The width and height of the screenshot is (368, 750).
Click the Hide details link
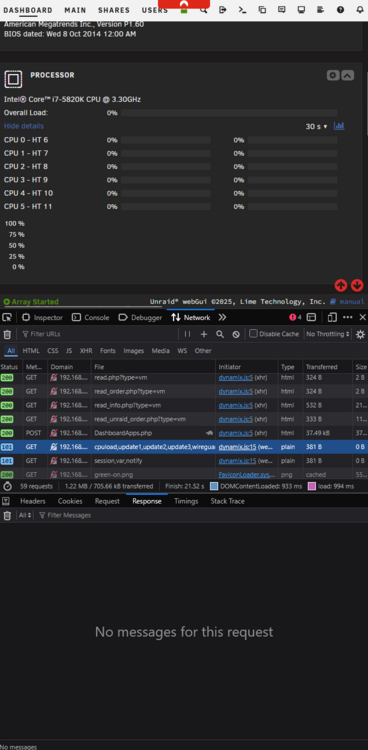[24, 126]
